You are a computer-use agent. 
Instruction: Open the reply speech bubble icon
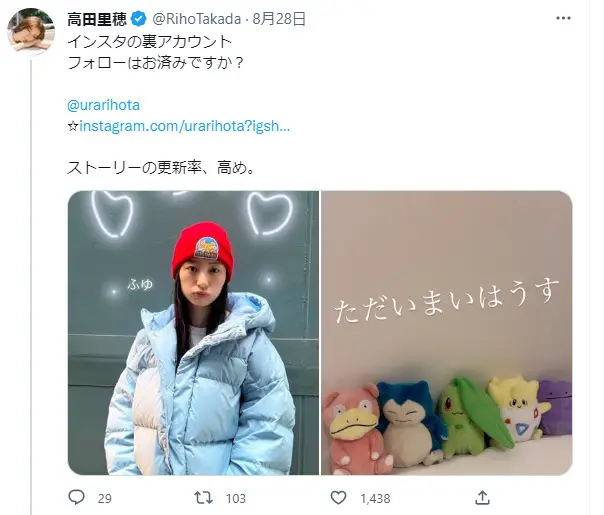pyautogui.click(x=76, y=497)
